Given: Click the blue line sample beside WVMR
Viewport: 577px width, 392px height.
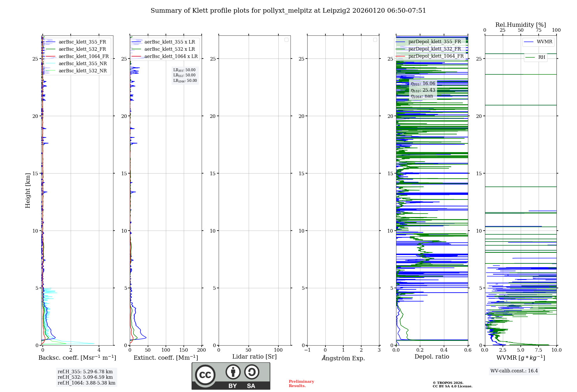Looking at the screenshot, I should pos(529,42).
